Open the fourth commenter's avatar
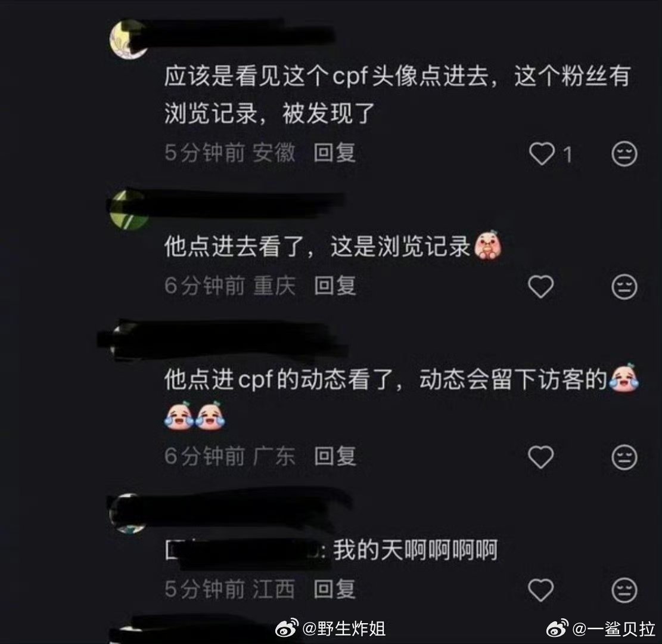The image size is (662, 644). (128, 514)
